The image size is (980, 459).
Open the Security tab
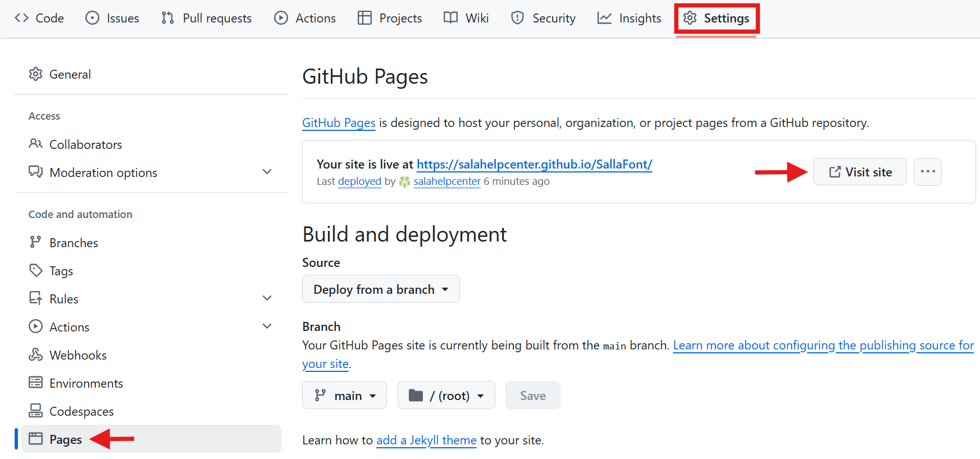[543, 18]
